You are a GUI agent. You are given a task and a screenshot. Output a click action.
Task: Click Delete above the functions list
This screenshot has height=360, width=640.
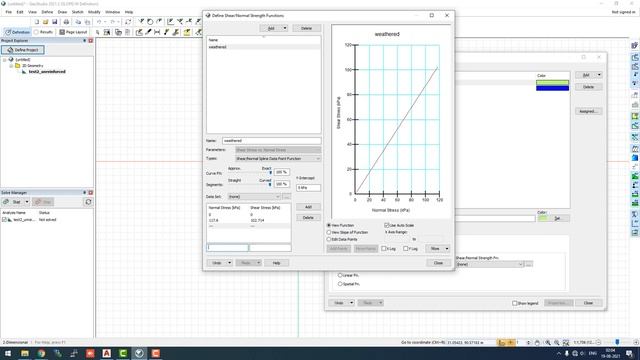(307, 28)
